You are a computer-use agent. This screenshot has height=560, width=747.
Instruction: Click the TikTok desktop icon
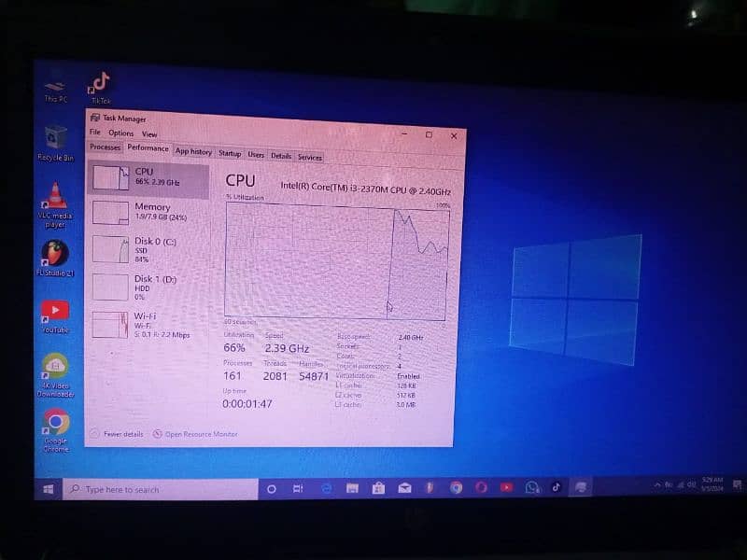tap(100, 84)
